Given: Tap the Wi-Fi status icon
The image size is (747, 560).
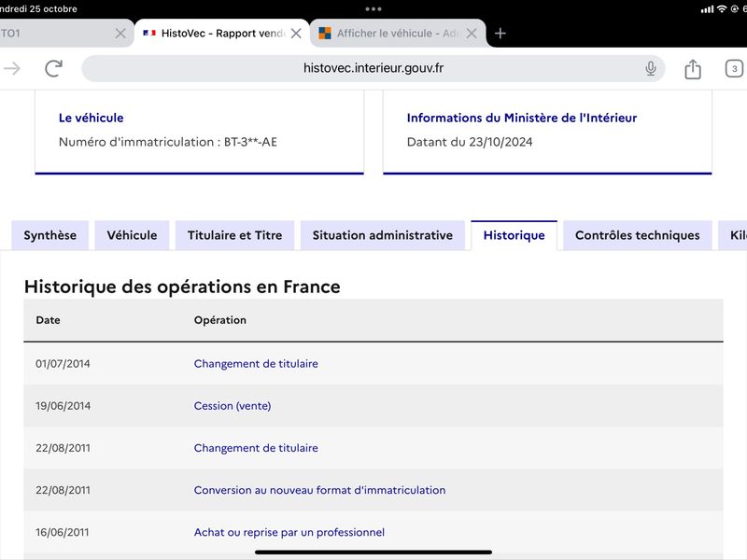Looking at the screenshot, I should click(x=722, y=9).
